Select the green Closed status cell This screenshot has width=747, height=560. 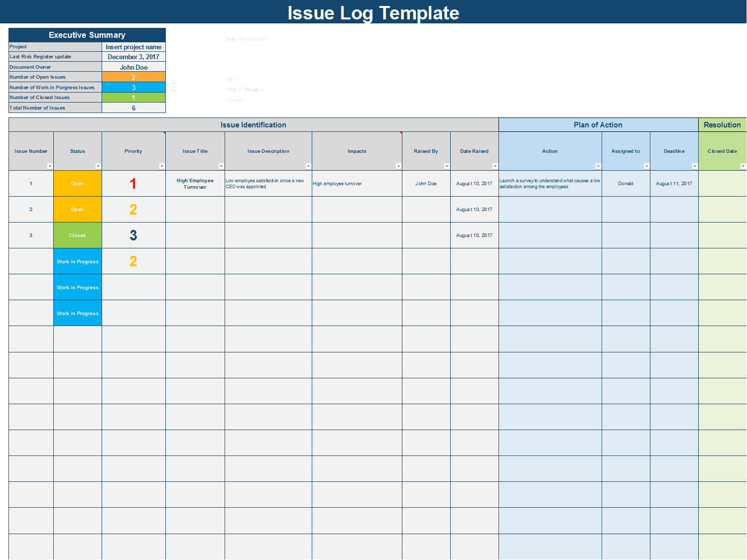tap(78, 235)
